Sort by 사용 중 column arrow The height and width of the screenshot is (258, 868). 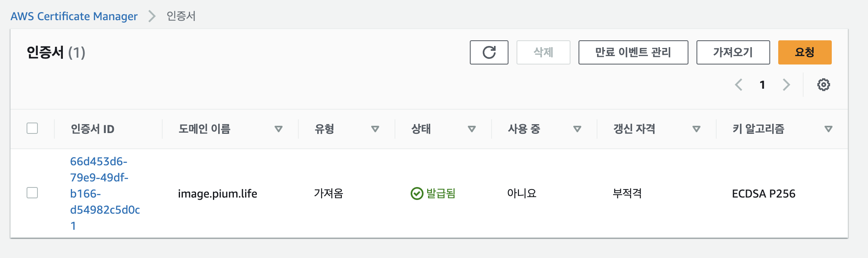click(577, 129)
